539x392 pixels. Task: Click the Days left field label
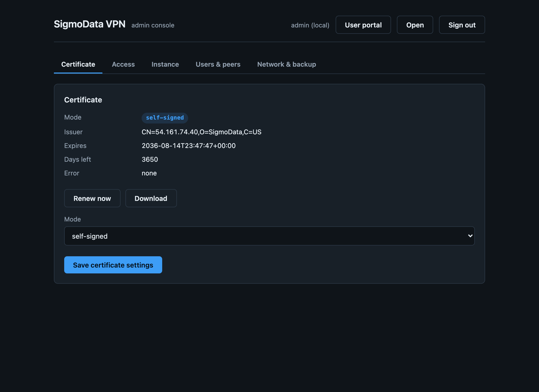pos(77,159)
